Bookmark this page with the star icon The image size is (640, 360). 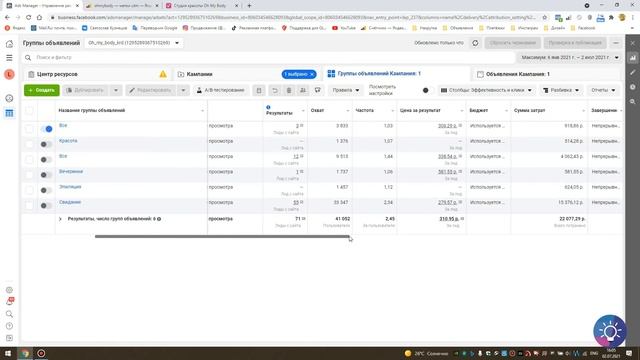coord(544,18)
